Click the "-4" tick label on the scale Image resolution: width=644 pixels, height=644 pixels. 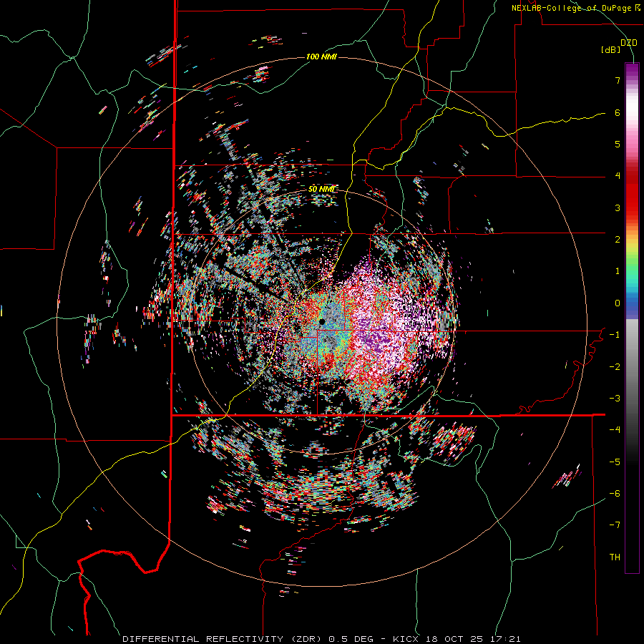615,430
